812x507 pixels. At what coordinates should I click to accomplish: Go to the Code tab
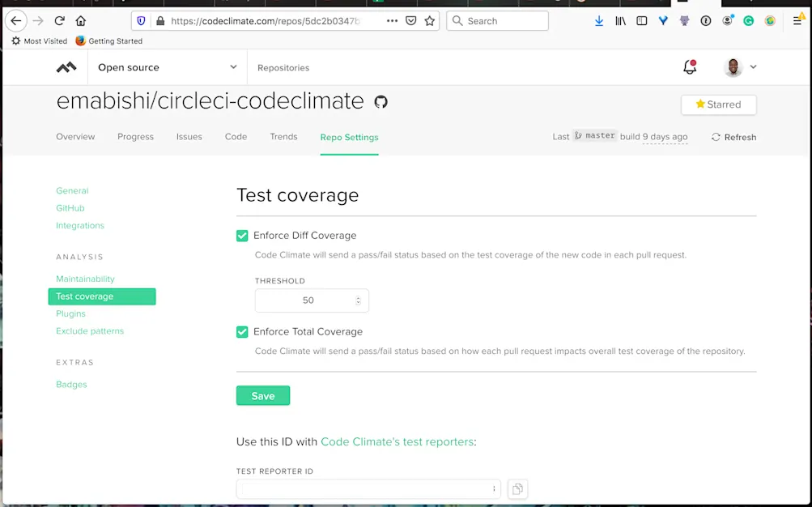click(236, 137)
